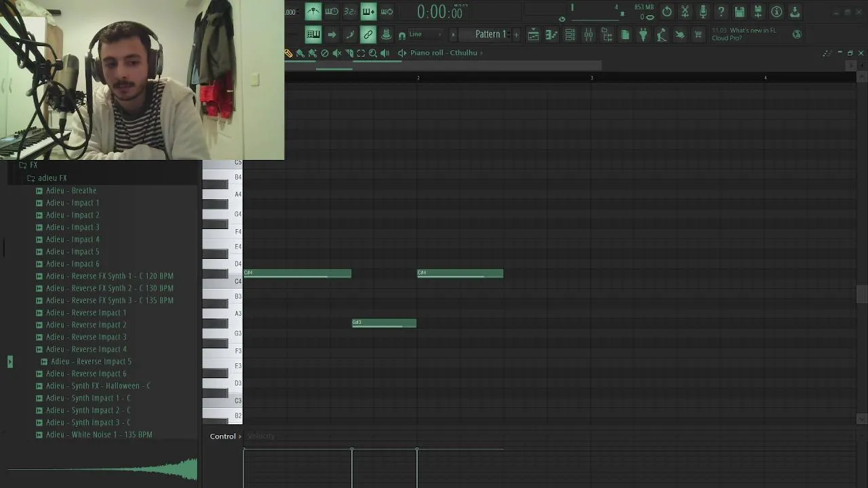Select Adieu - White Noise 1 sample

(x=99, y=434)
